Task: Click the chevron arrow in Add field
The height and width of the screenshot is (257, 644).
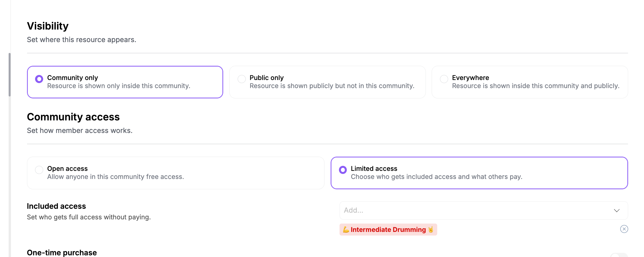Action: (x=617, y=210)
